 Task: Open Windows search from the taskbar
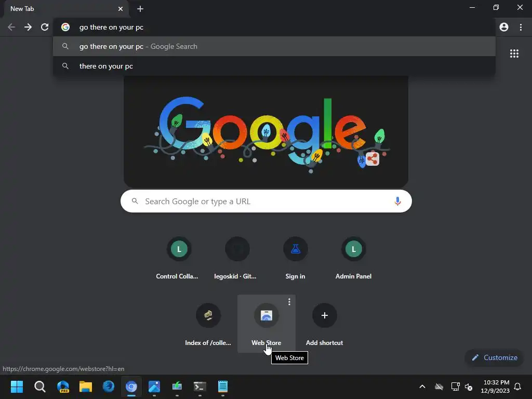[39, 387]
